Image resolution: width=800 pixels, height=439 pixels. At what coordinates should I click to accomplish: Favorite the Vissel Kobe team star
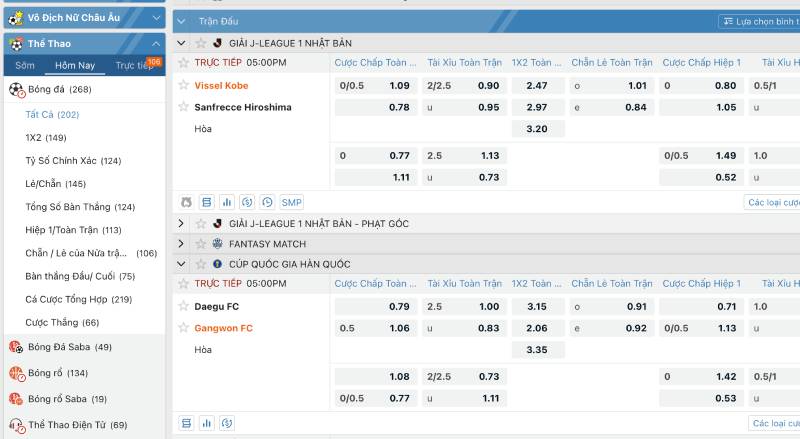(x=183, y=85)
